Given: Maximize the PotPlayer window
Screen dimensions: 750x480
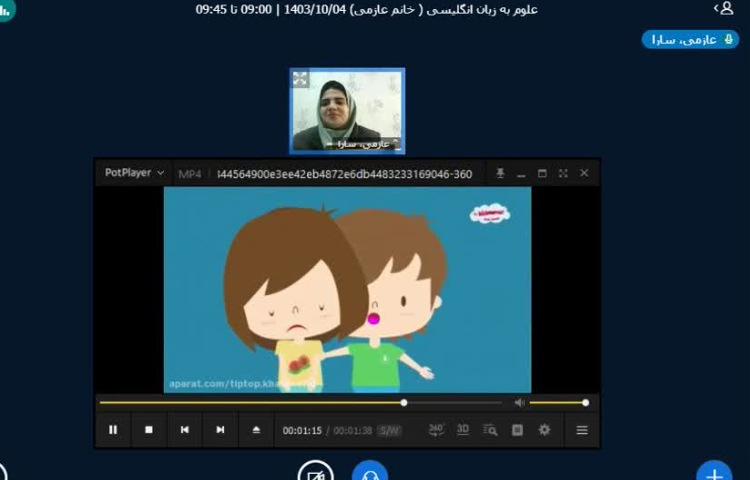Looking at the screenshot, I should pos(542,173).
